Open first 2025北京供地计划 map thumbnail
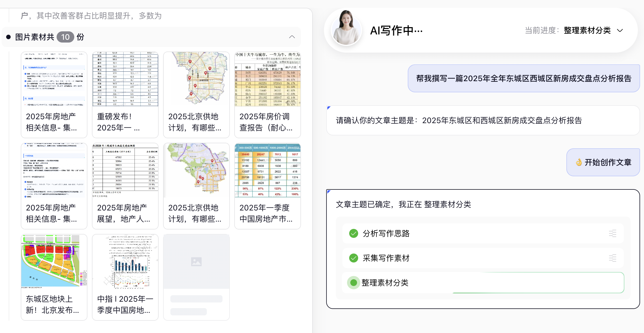This screenshot has height=333, width=644. [x=196, y=79]
